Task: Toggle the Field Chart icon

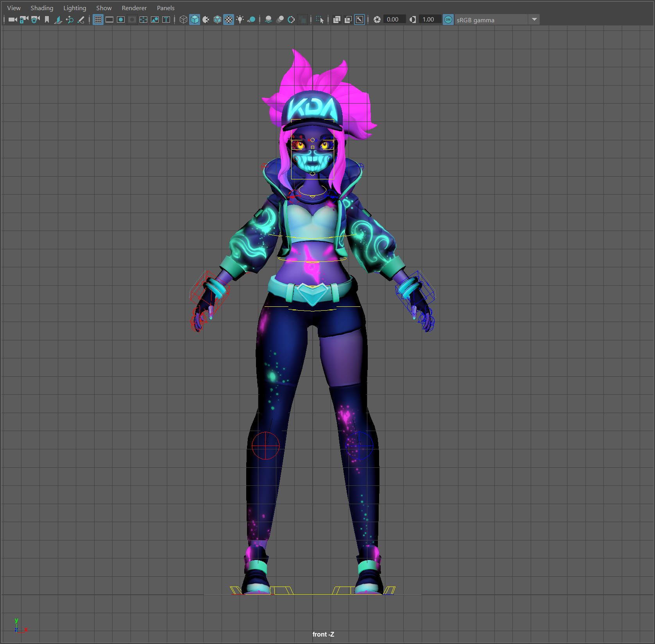Action: 143,20
